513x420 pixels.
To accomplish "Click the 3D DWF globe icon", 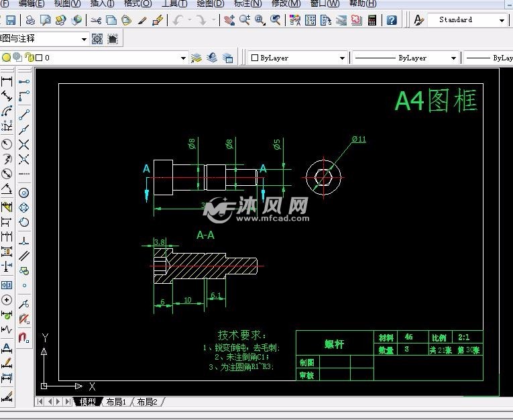I will pos(76,20).
